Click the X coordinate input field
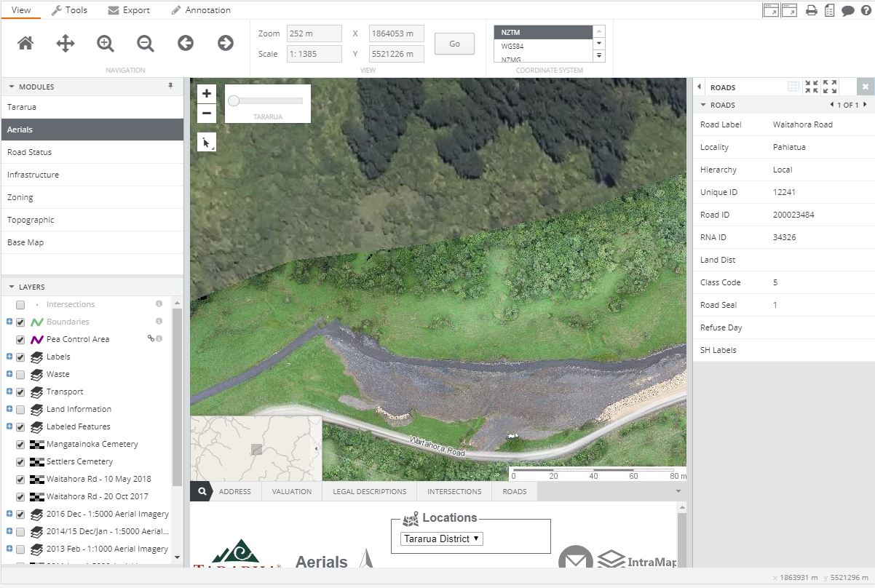 [397, 33]
